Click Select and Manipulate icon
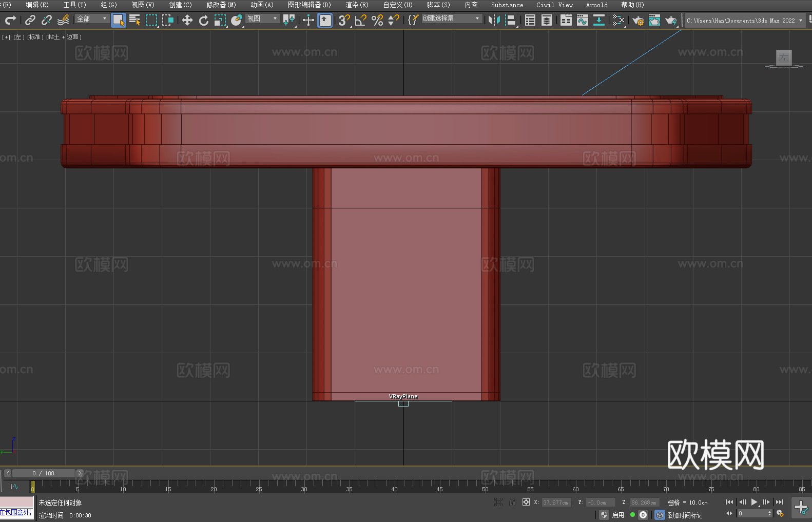This screenshot has height=522, width=812. [308, 20]
